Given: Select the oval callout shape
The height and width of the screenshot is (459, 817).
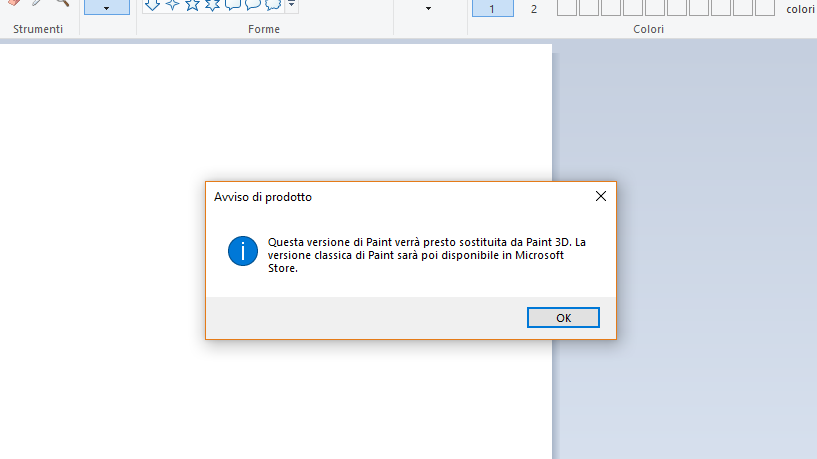Looking at the screenshot, I should tap(253, 5).
